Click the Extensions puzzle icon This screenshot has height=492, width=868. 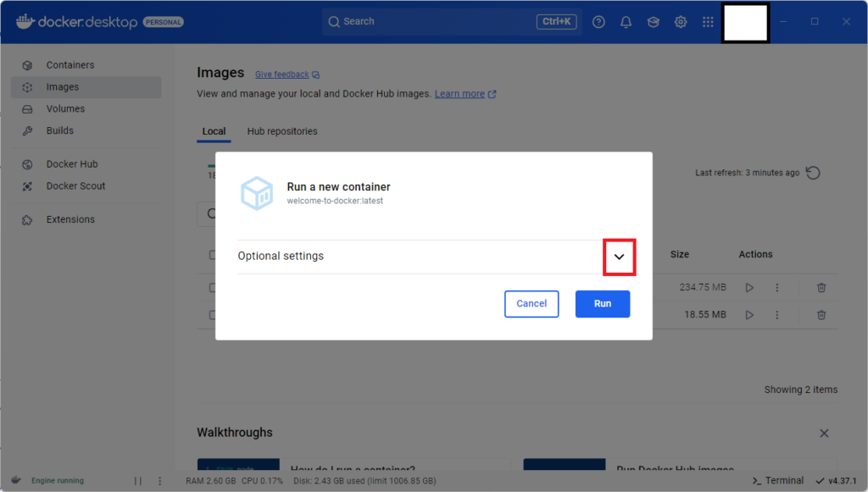click(x=27, y=220)
